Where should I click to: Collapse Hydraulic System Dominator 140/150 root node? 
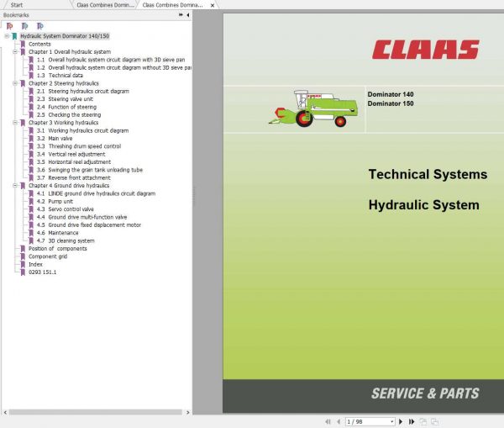point(7,36)
